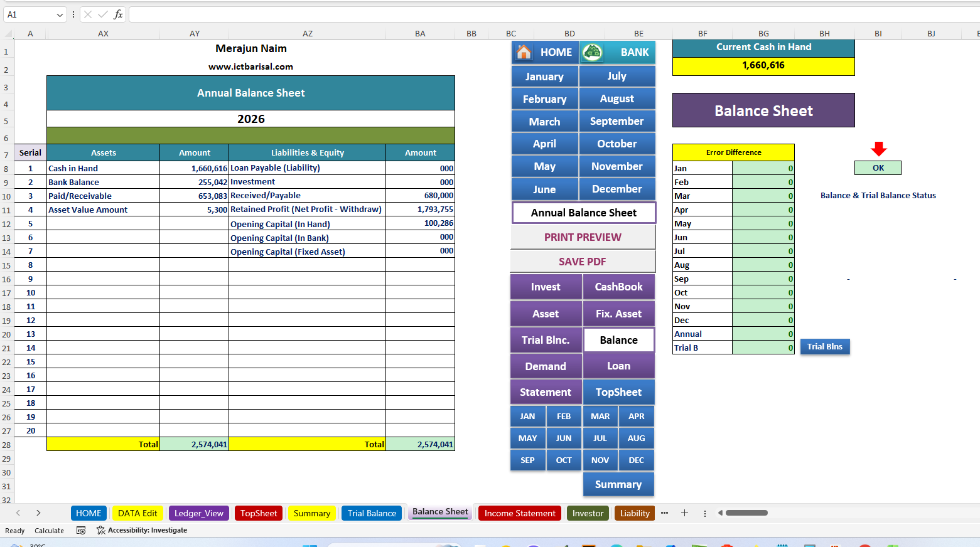Click the January month button
This screenshot has height=547, width=980.
tap(544, 77)
